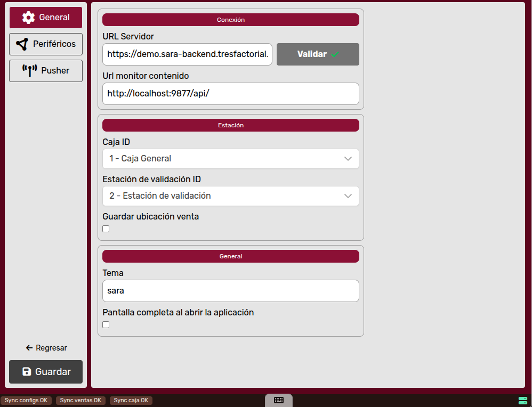The width and height of the screenshot is (532, 407).
Task: Switch to the Periféricos tab
Action: [46, 44]
